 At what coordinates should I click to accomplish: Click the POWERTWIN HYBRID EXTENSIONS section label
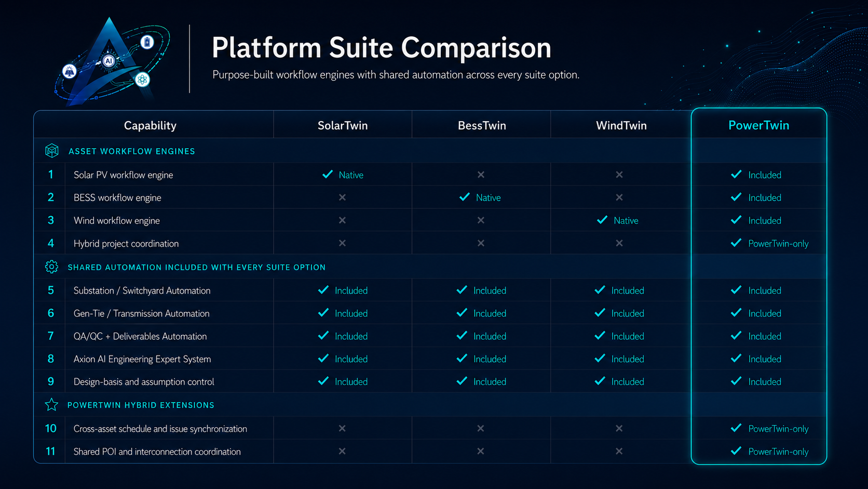coord(141,405)
